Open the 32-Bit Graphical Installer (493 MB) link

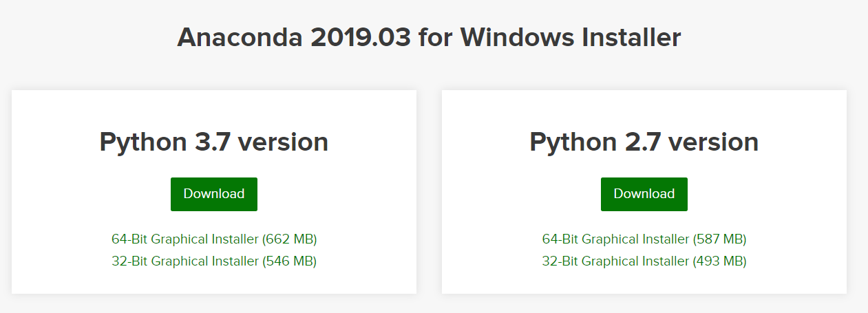coord(644,261)
